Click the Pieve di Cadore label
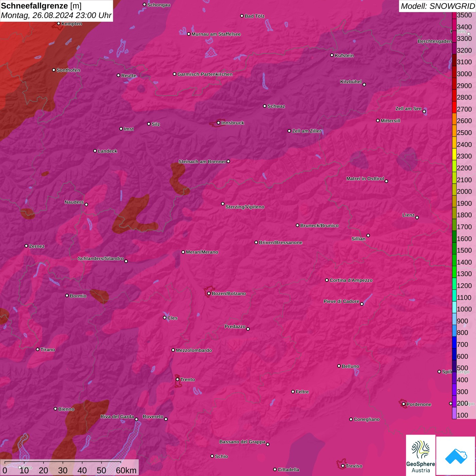 click(x=341, y=301)
